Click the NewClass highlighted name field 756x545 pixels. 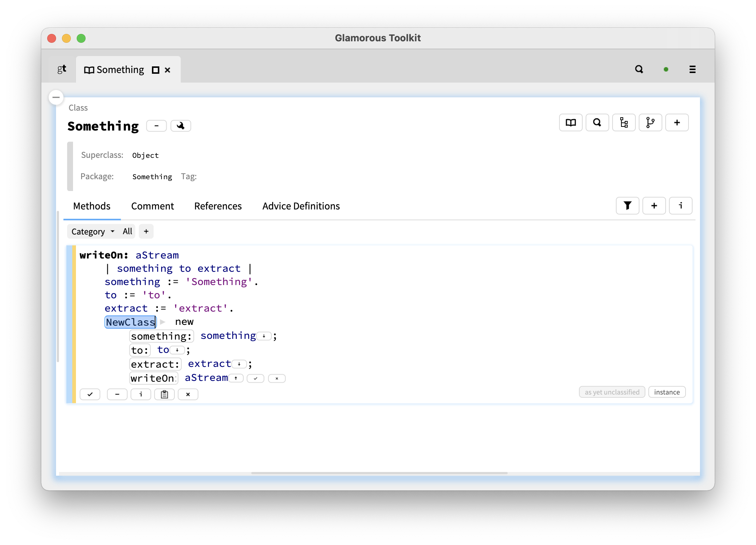click(131, 322)
